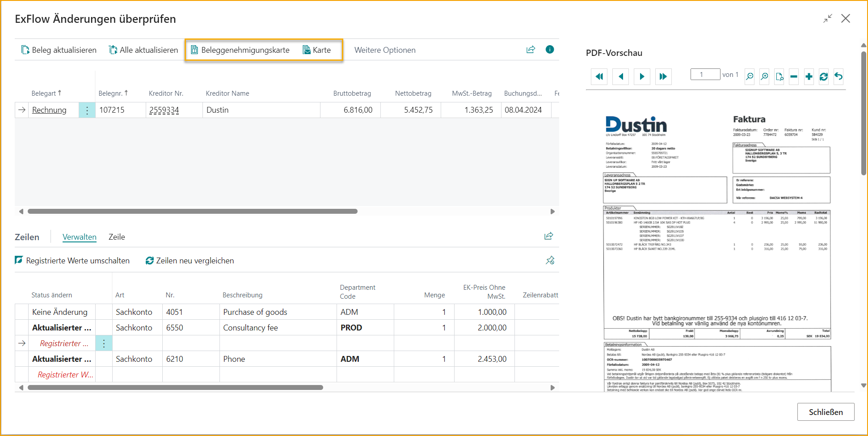Viewport: 868px width, 436px height.
Task: Click the Schließen button
Action: (x=826, y=412)
